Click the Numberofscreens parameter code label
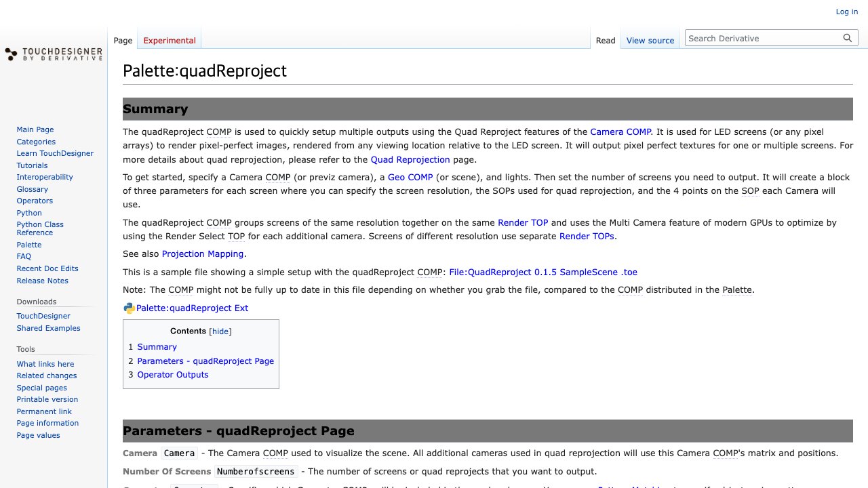The height and width of the screenshot is (488, 868). (256, 472)
